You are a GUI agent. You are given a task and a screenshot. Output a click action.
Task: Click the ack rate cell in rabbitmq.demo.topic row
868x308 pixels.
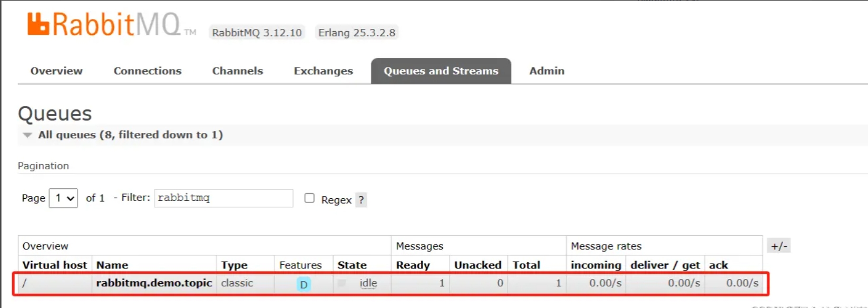pos(734,283)
